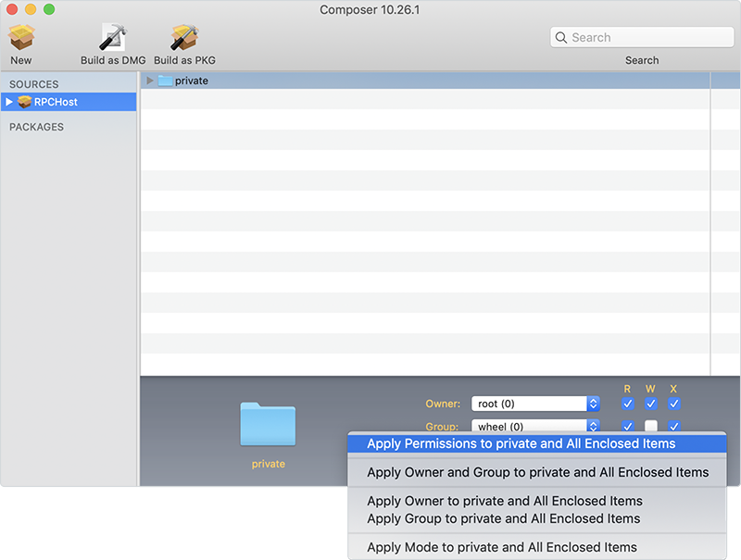Open the Group wheel (0) dropdown
This screenshot has width=741, height=560.
[x=593, y=427]
